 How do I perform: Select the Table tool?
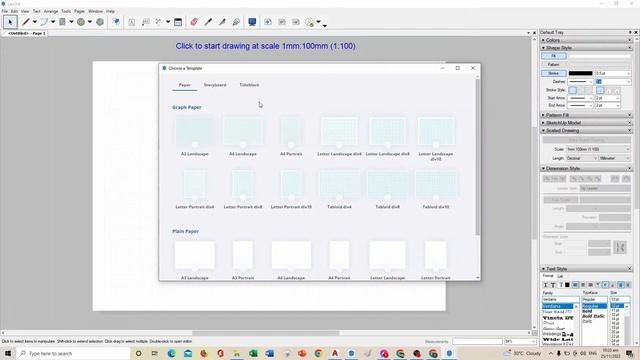[178, 22]
